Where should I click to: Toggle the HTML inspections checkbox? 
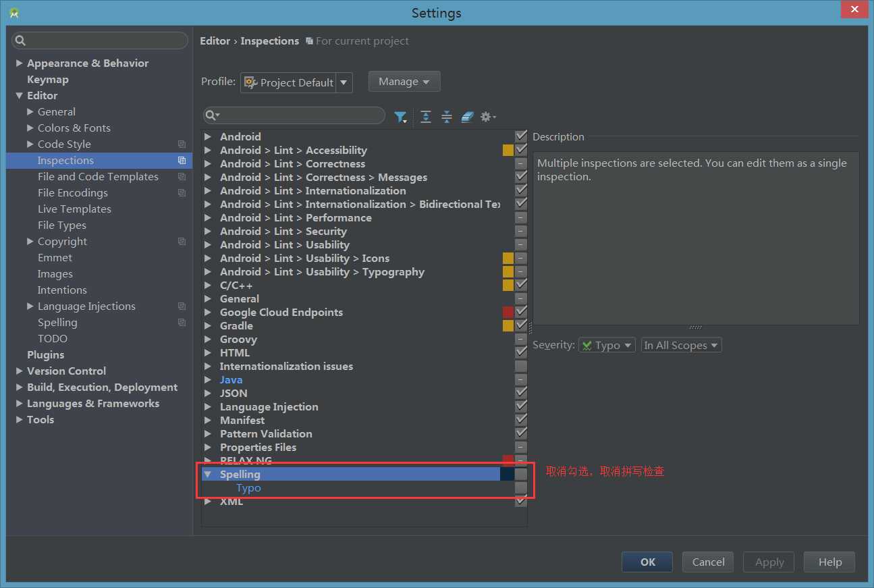pyautogui.click(x=521, y=352)
